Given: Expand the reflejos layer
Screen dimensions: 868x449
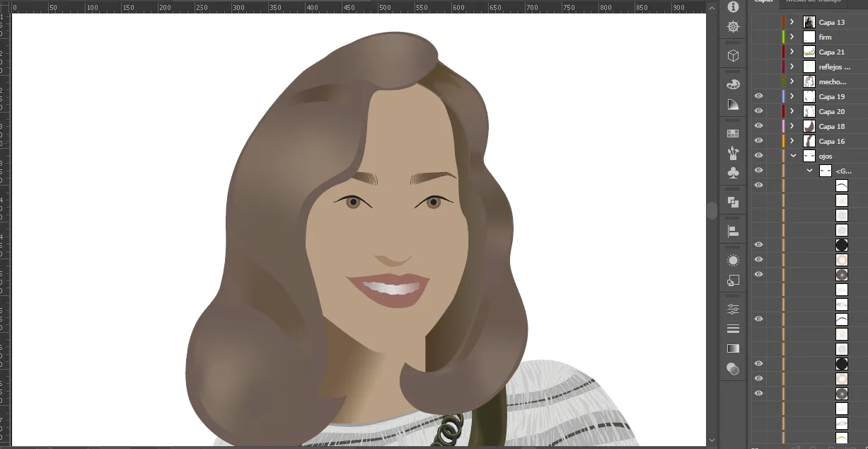Looking at the screenshot, I should pyautogui.click(x=792, y=67).
